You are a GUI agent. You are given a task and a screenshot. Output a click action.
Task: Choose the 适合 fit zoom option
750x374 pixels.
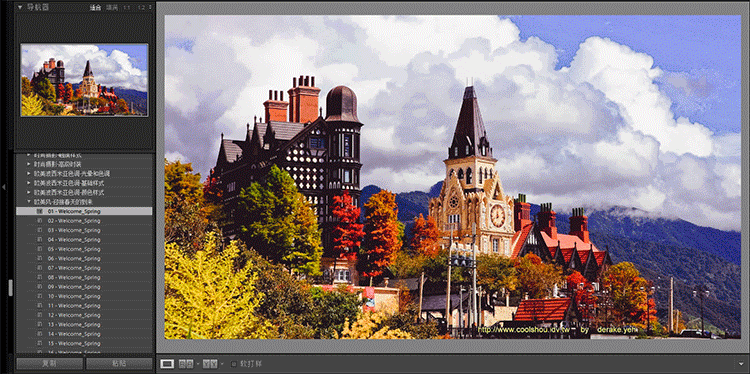pyautogui.click(x=96, y=7)
